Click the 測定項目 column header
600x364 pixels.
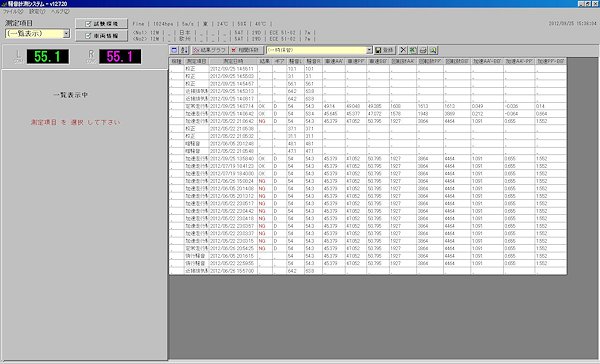[x=196, y=61]
